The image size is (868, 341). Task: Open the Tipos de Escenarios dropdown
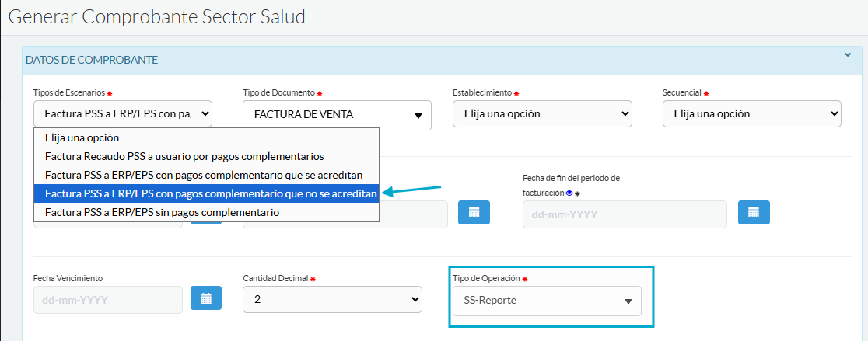pos(122,113)
